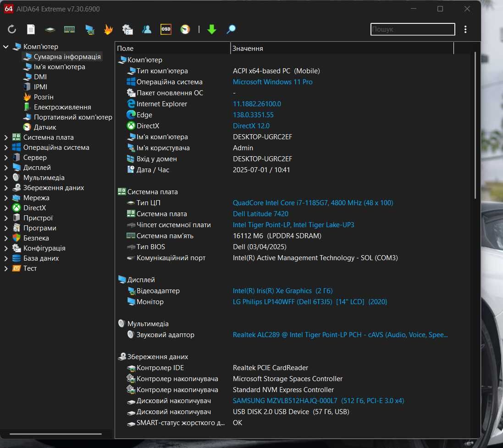Open the 11.1882.26100.0 Internet Explorer link
The height and width of the screenshot is (448, 503).
point(257,104)
